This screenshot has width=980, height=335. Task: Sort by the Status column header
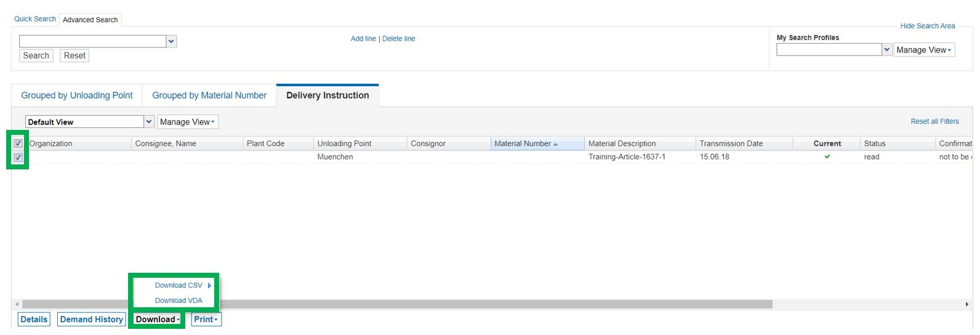click(898, 143)
